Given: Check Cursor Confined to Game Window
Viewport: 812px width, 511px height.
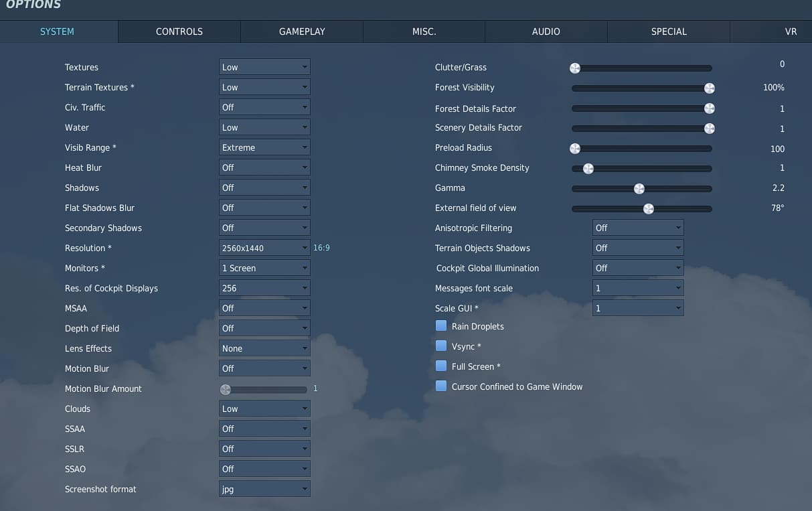Looking at the screenshot, I should click(x=441, y=386).
